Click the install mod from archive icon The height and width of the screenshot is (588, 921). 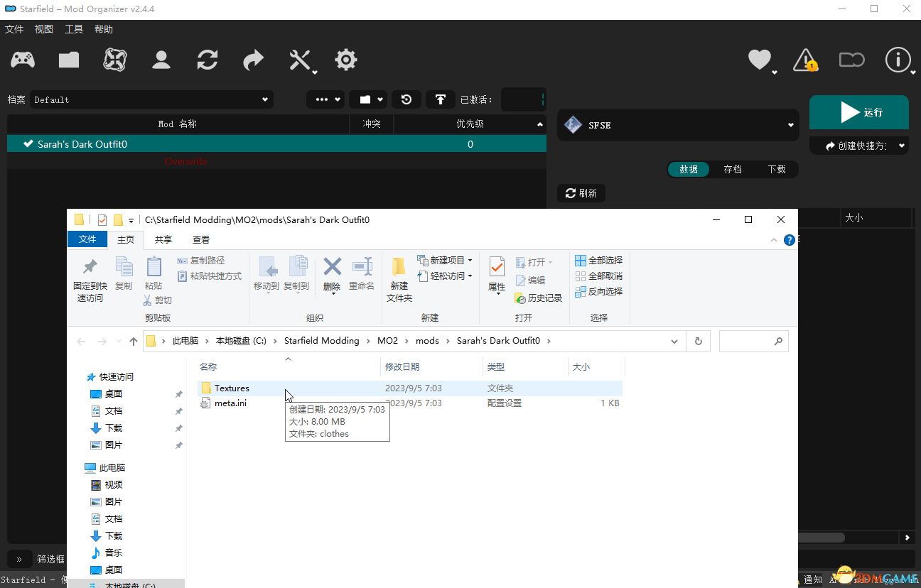coord(69,60)
